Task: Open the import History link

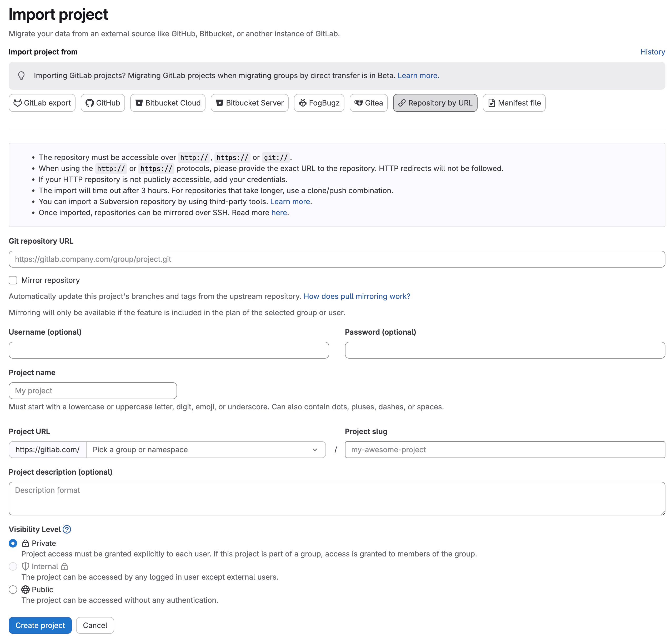Action: coord(652,52)
